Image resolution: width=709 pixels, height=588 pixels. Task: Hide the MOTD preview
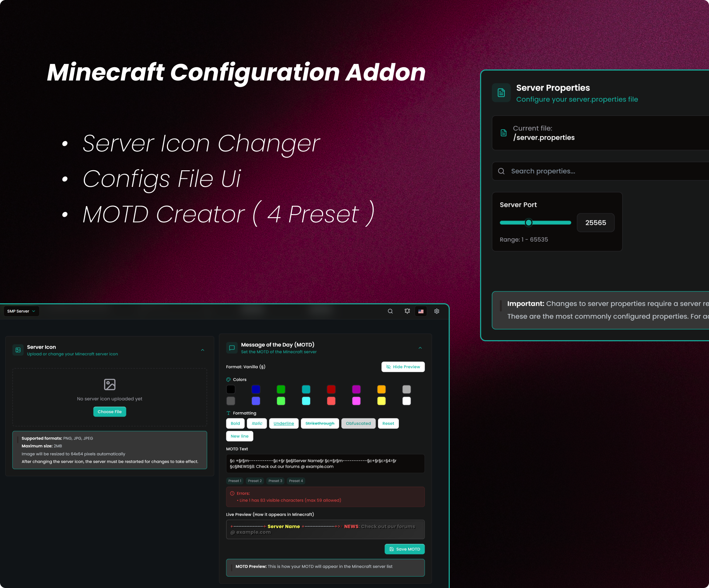click(x=403, y=367)
